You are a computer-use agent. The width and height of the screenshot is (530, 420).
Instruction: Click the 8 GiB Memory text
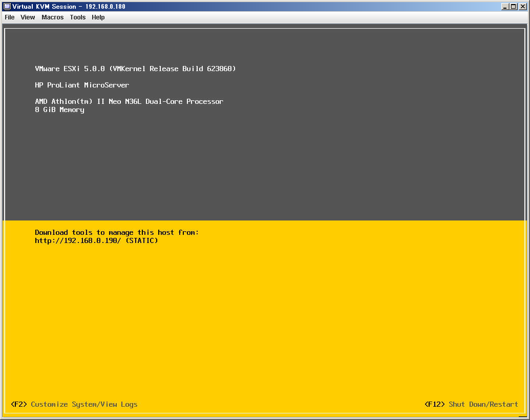[59, 109]
